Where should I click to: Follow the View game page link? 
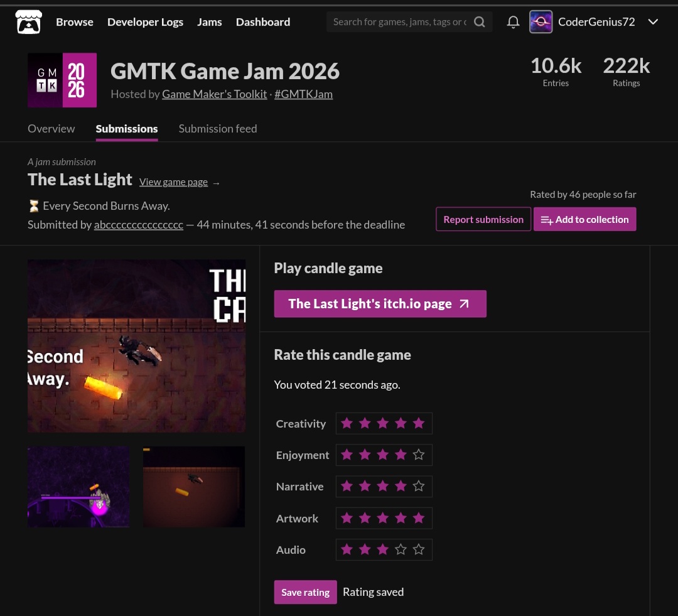pos(173,182)
